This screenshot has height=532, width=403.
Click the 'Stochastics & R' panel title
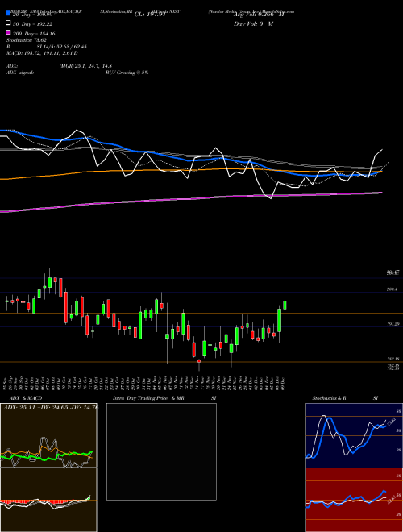(x=330, y=398)
